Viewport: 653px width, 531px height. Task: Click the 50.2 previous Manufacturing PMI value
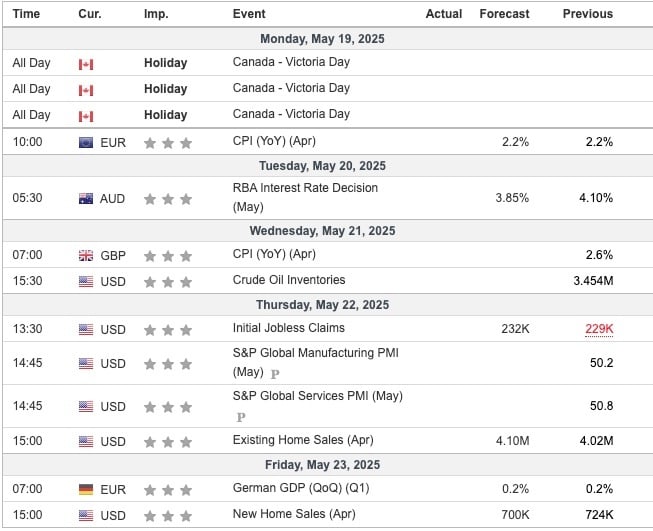601,363
